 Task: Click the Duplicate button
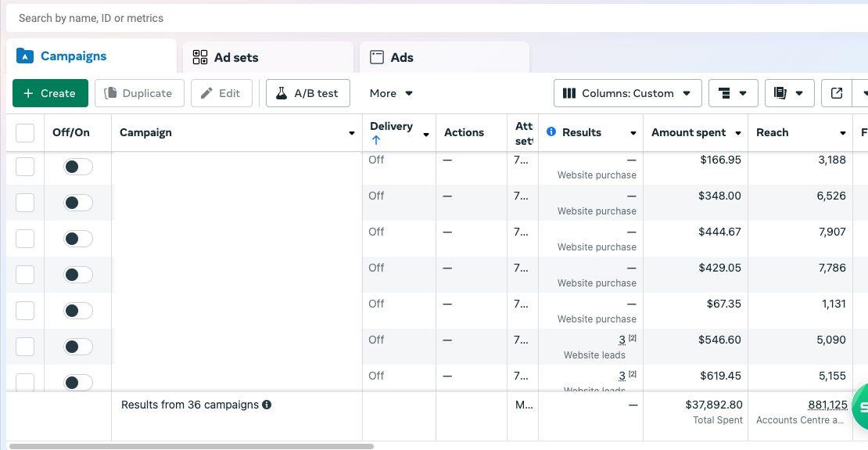pos(138,93)
